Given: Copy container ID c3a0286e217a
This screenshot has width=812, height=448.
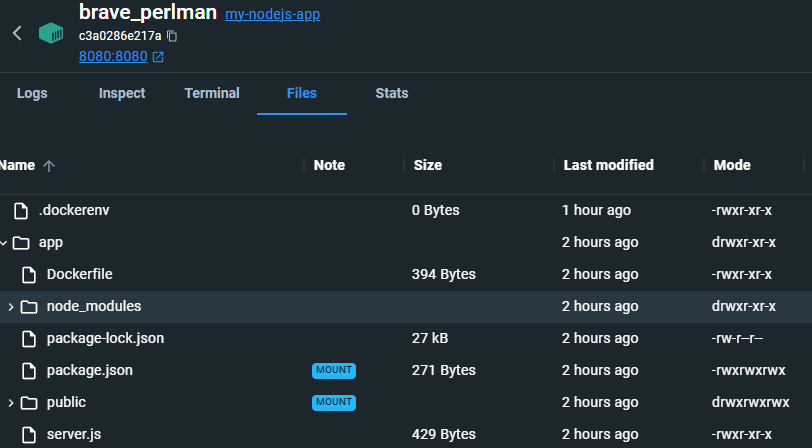Looking at the screenshot, I should 172,36.
